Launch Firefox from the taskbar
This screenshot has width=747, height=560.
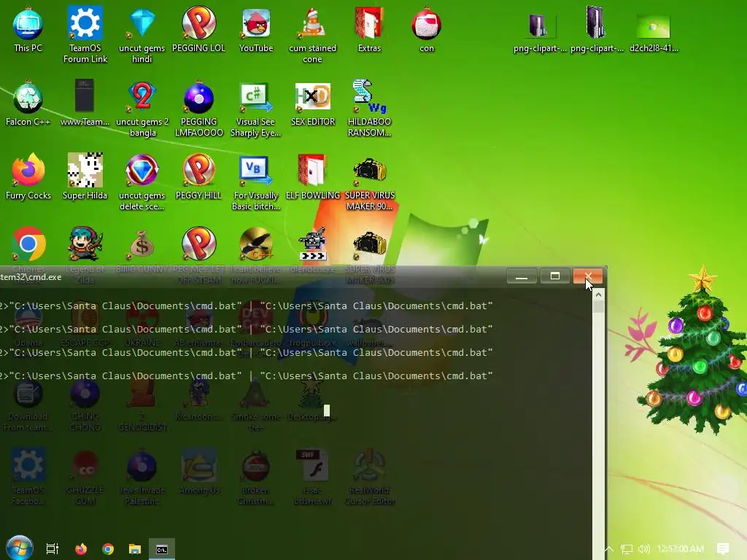81,549
